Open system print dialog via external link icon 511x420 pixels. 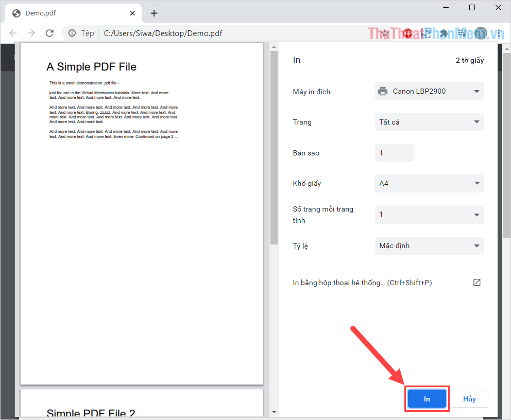pyautogui.click(x=476, y=282)
